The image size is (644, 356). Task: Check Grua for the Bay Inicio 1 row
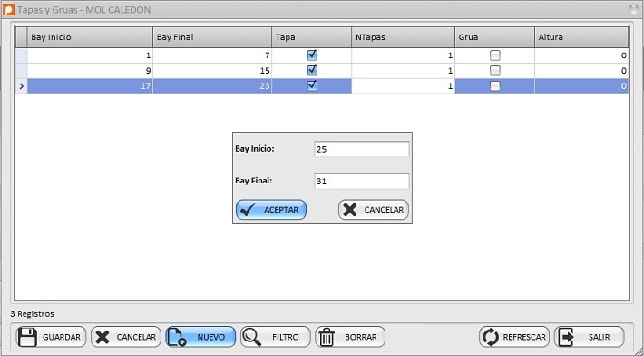(x=495, y=55)
